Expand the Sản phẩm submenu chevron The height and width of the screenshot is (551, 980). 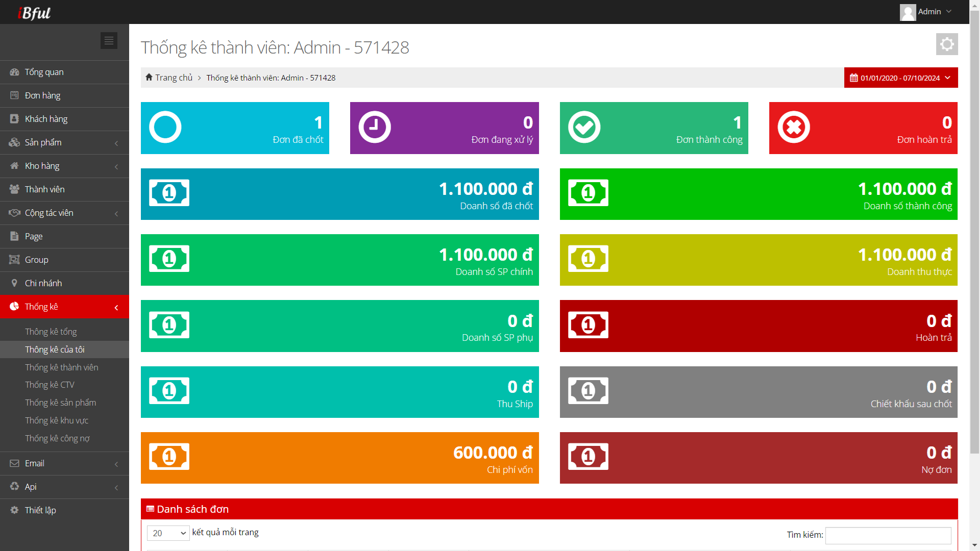tap(116, 143)
